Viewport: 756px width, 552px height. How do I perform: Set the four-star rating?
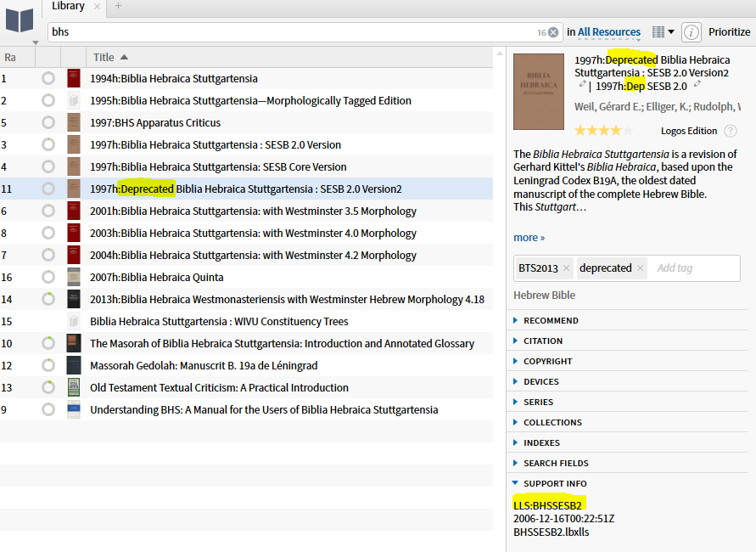(x=616, y=130)
